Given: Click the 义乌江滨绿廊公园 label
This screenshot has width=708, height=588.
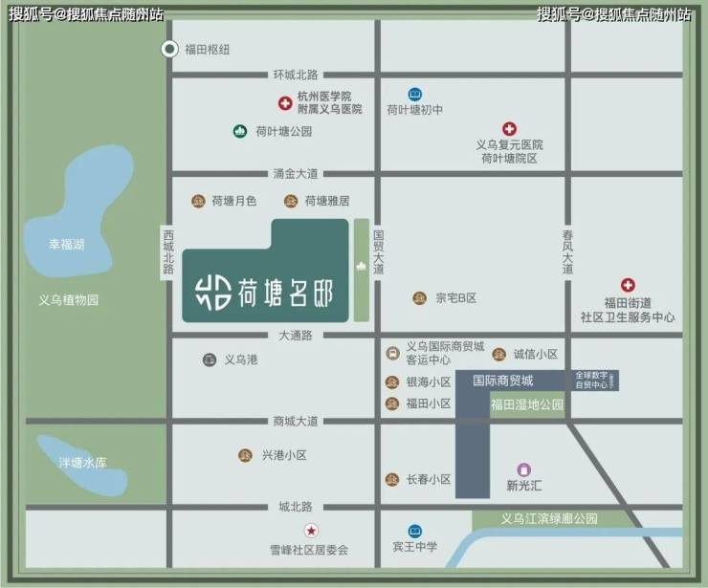Looking at the screenshot, I should (549, 519).
